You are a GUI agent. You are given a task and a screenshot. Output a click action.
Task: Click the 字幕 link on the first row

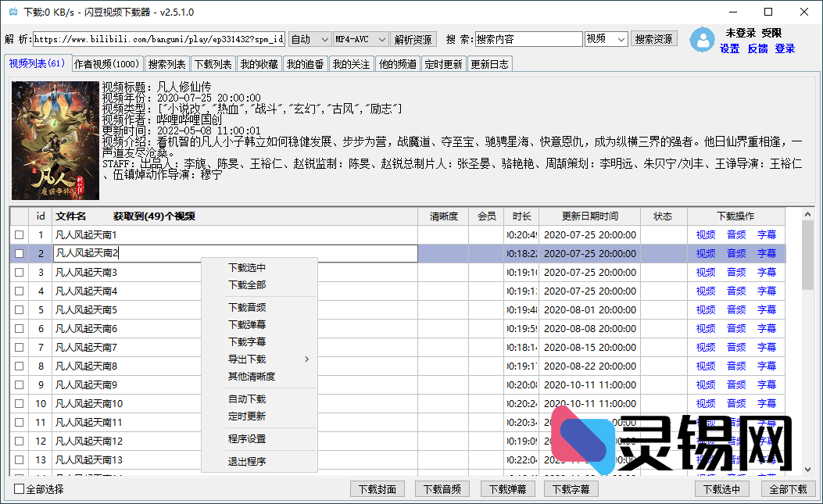point(767,234)
